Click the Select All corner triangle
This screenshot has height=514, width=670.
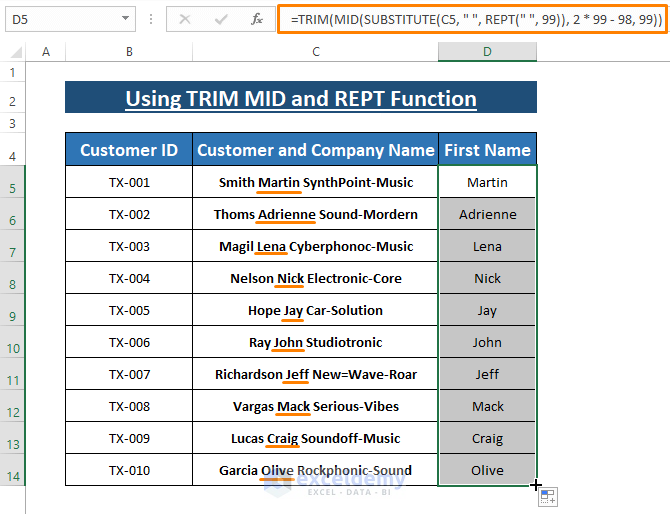click(x=16, y=52)
